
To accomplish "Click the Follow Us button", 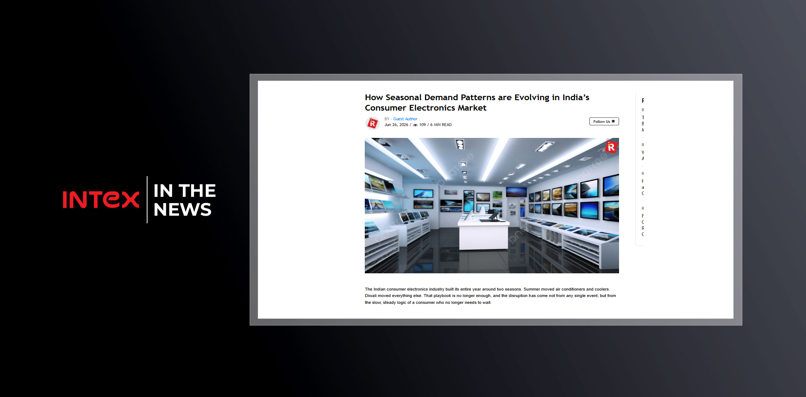I will pos(604,121).
